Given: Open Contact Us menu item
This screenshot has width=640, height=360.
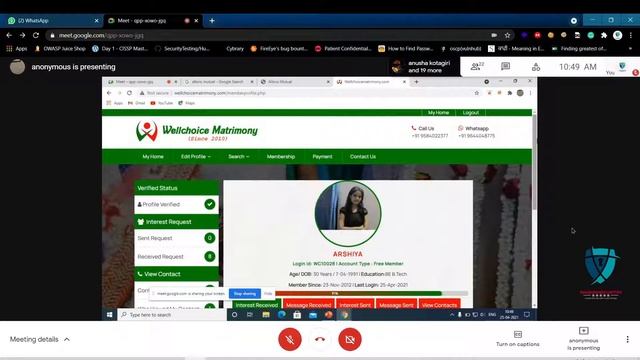Looking at the screenshot, I should pos(363,157).
